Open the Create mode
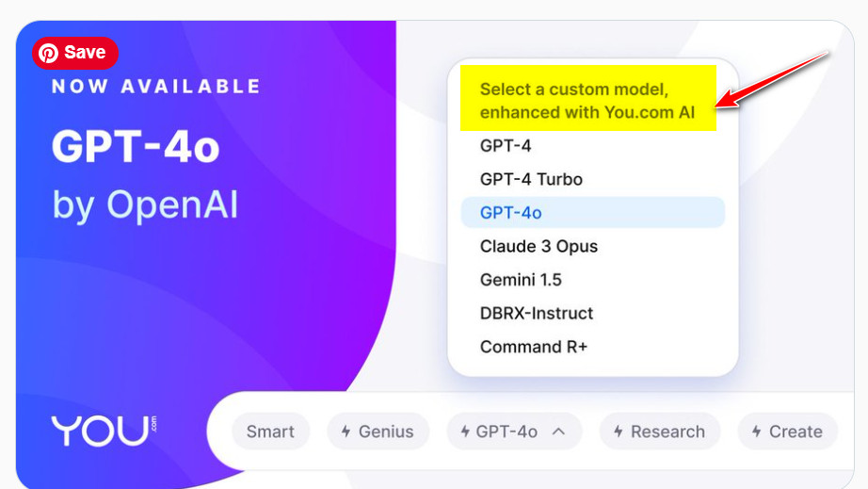This screenshot has height=489, width=868. 787,432
